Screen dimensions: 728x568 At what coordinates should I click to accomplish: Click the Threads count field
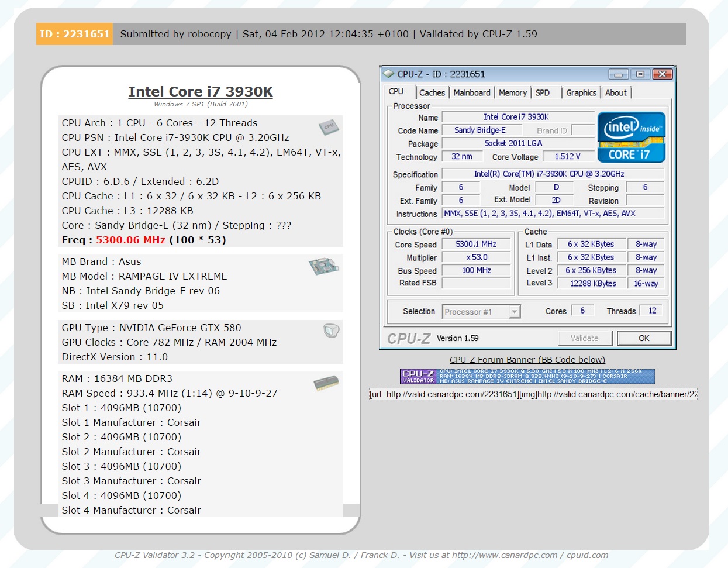(651, 311)
